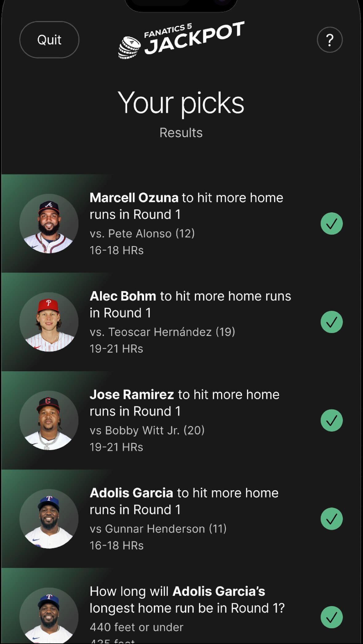This screenshot has height=644, width=363.
Task: Select Adolis Garcia's photo in fourth pick
Action: pos(49,519)
